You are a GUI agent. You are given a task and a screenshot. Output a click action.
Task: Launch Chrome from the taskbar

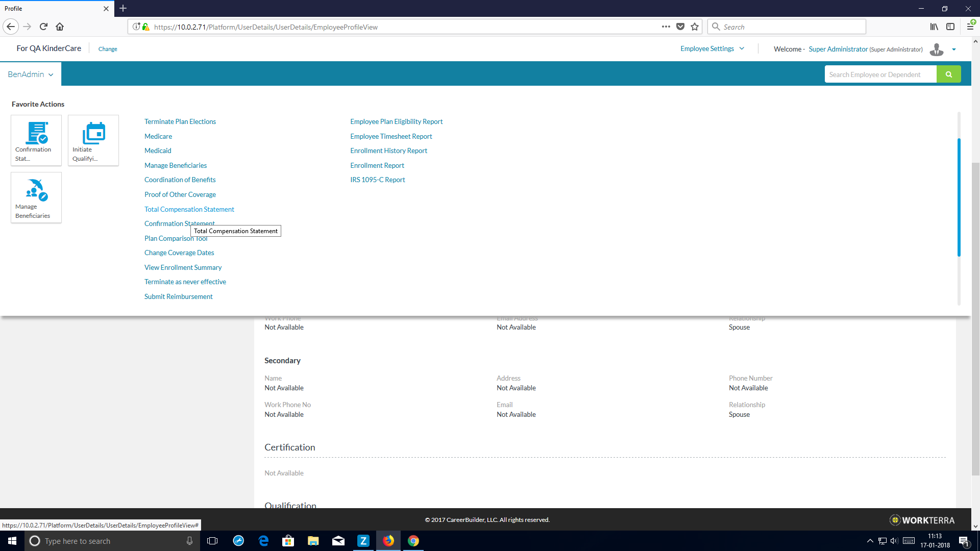[413, 541]
